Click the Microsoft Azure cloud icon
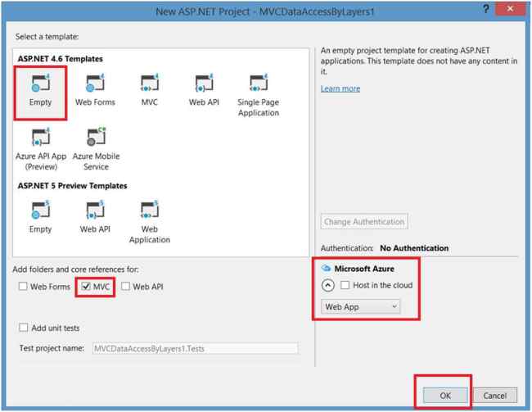This screenshot has width=532, height=412. (326, 269)
